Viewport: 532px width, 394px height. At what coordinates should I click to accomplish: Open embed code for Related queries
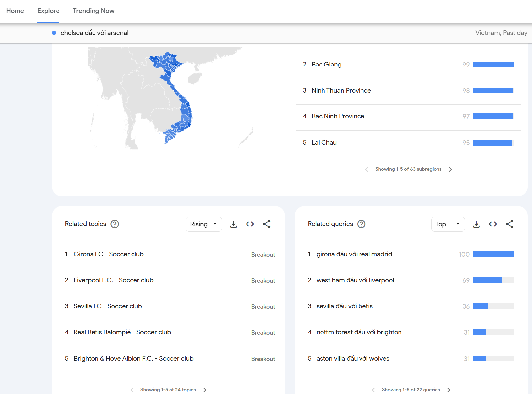pyautogui.click(x=493, y=224)
